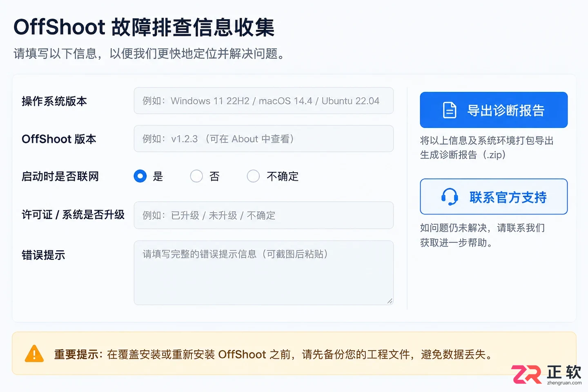The height and width of the screenshot is (392, 588).
Task: Click the 联系官方支持 button
Action: point(494,196)
